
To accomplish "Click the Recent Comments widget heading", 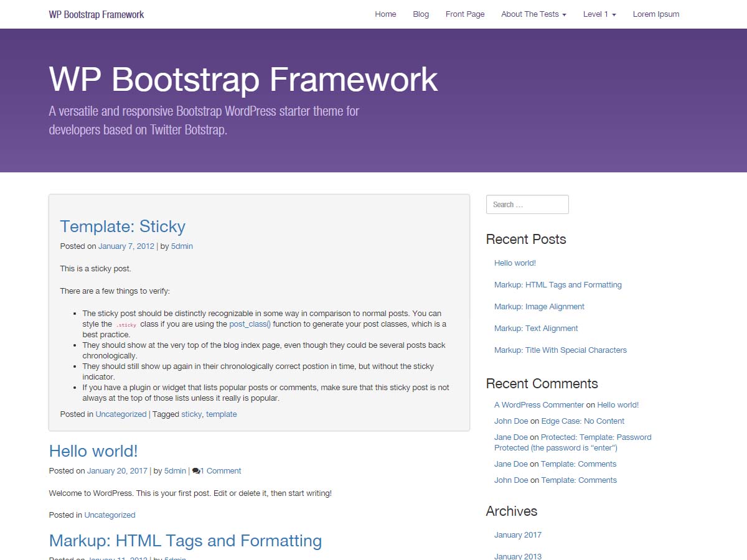I will [x=542, y=384].
